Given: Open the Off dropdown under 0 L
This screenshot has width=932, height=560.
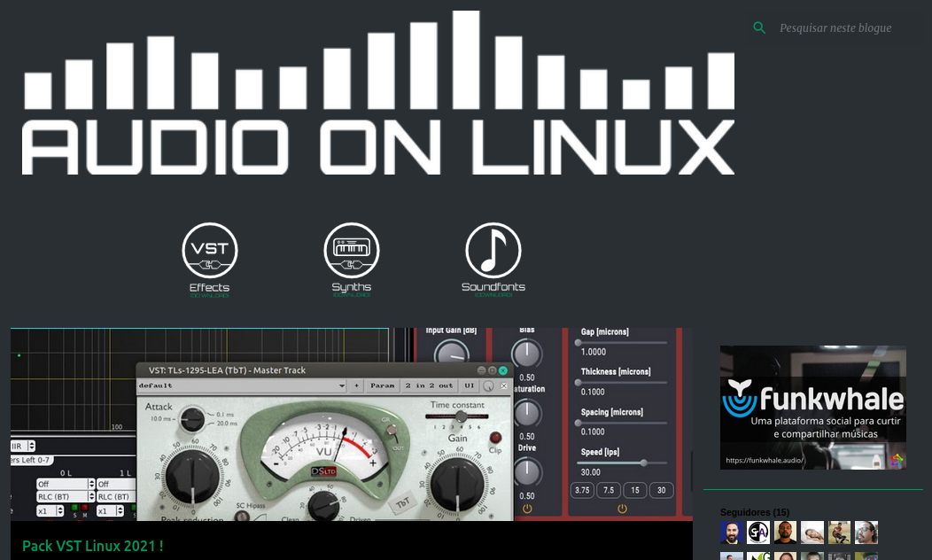Looking at the screenshot, I should (66, 484).
